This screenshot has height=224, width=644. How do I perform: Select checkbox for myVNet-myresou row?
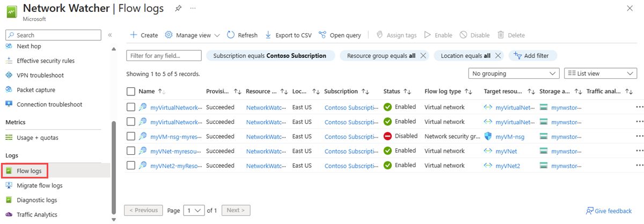click(x=131, y=151)
